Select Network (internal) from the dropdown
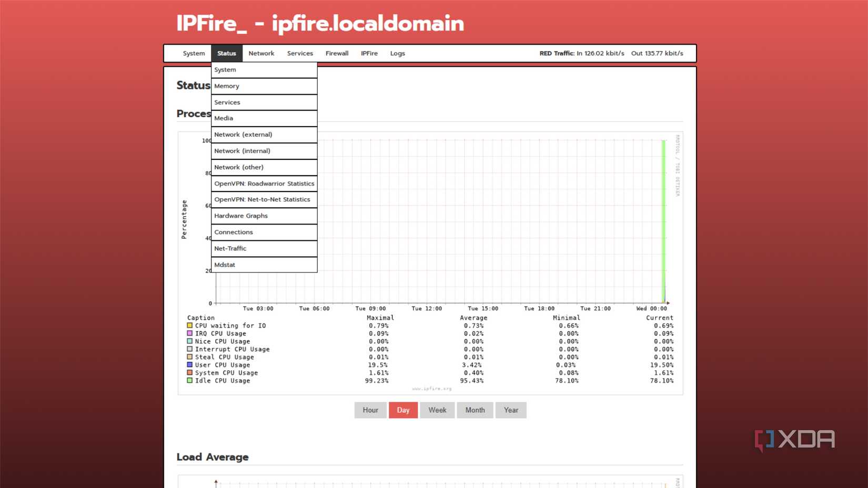 click(x=241, y=150)
